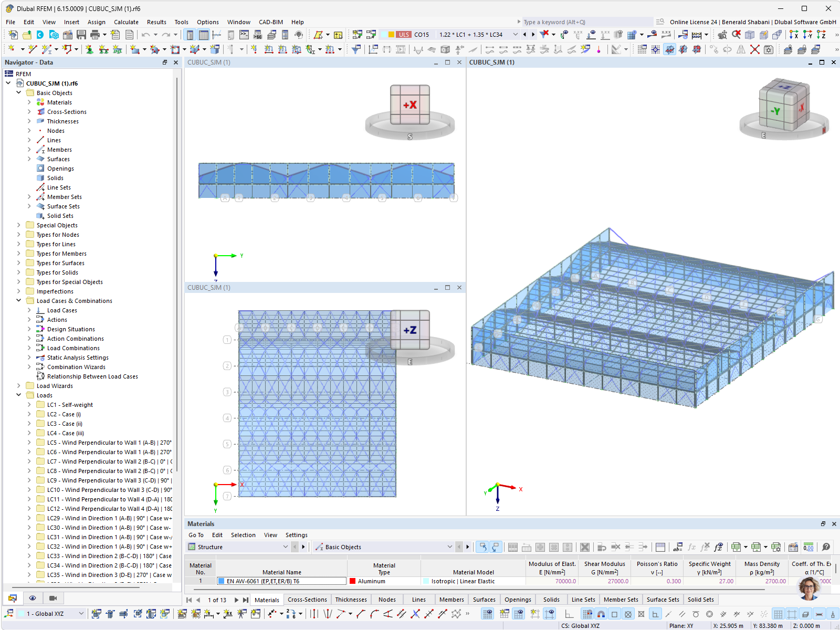The width and height of the screenshot is (840, 630).
Task: Go to previous load combination arrow
Action: (524, 35)
